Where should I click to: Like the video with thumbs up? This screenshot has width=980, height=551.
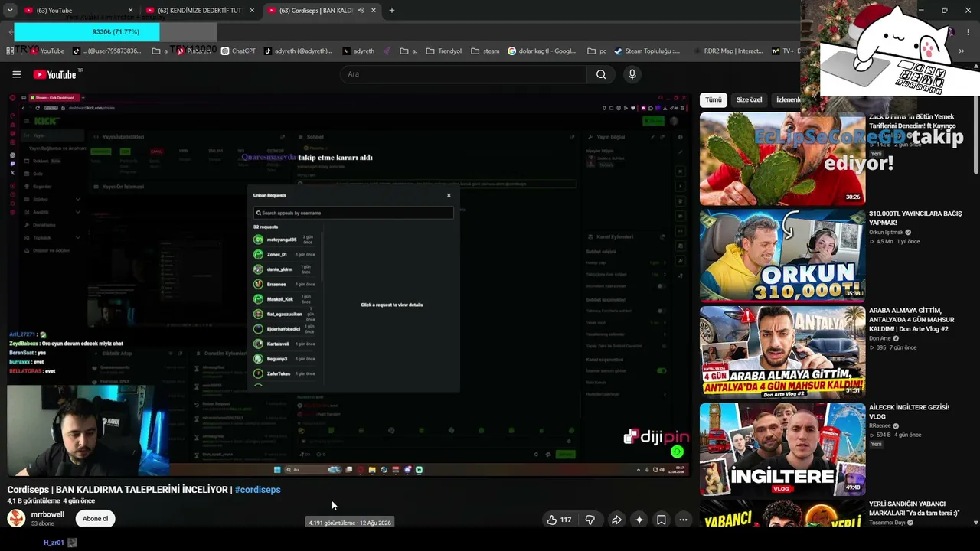click(x=559, y=520)
